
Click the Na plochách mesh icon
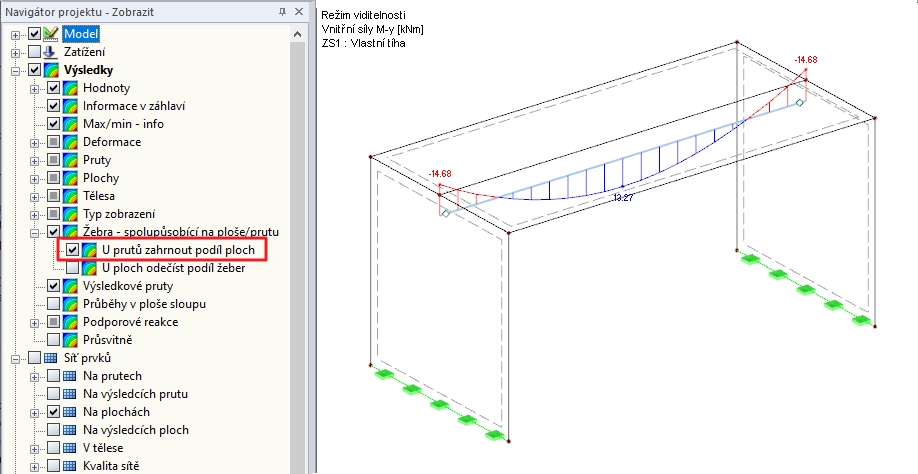point(70,412)
